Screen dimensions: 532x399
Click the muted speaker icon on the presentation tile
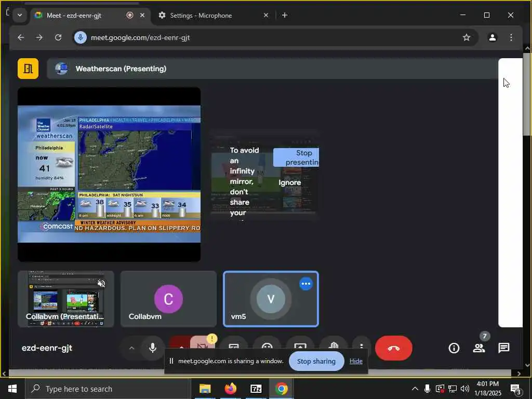[x=101, y=283]
